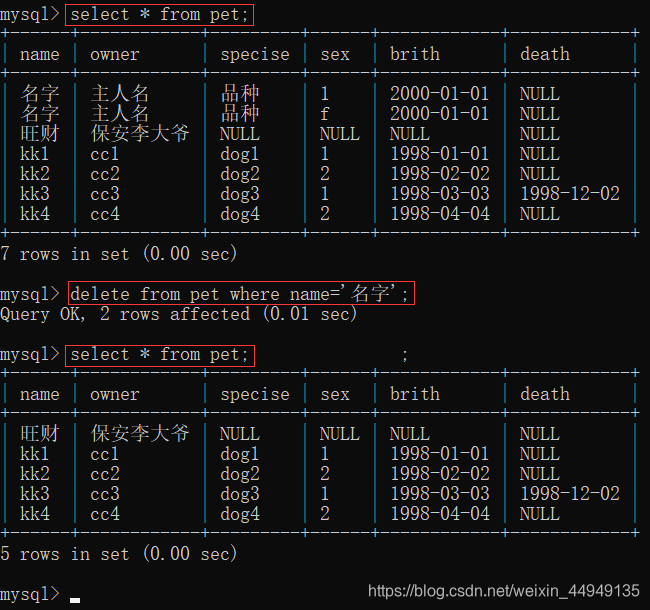
Task: Click the select * from pet command after the delete
Action: (x=160, y=355)
